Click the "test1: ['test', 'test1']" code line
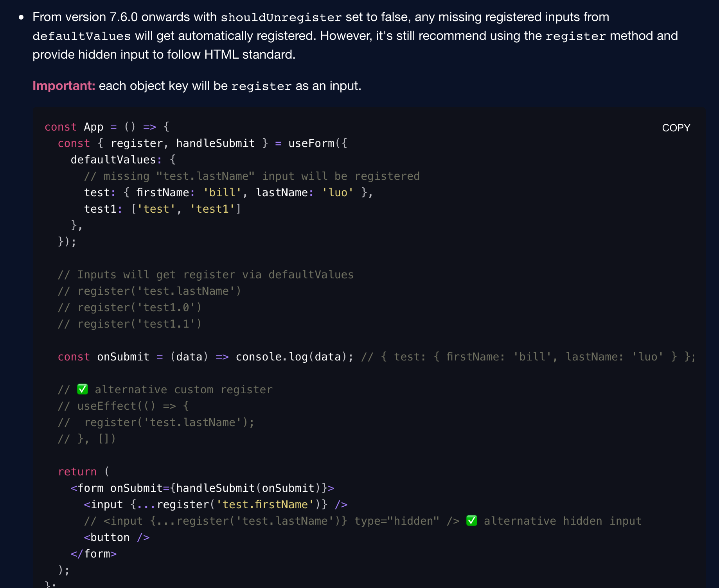The width and height of the screenshot is (719, 588). 162,209
